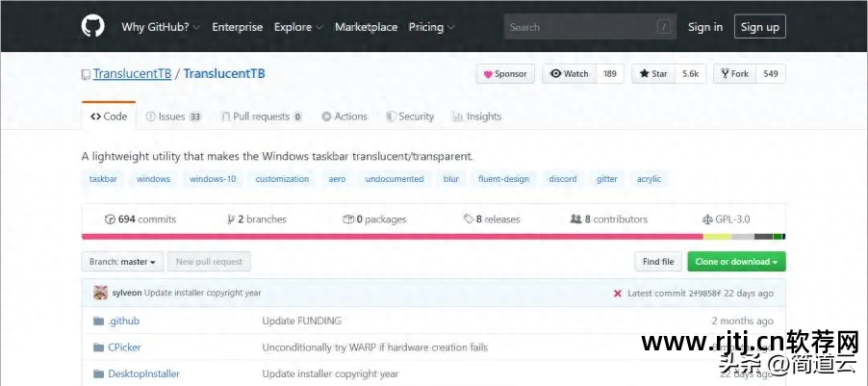Expand the Why GitHub dropdown menu
The height and width of the screenshot is (386, 868).
click(161, 27)
